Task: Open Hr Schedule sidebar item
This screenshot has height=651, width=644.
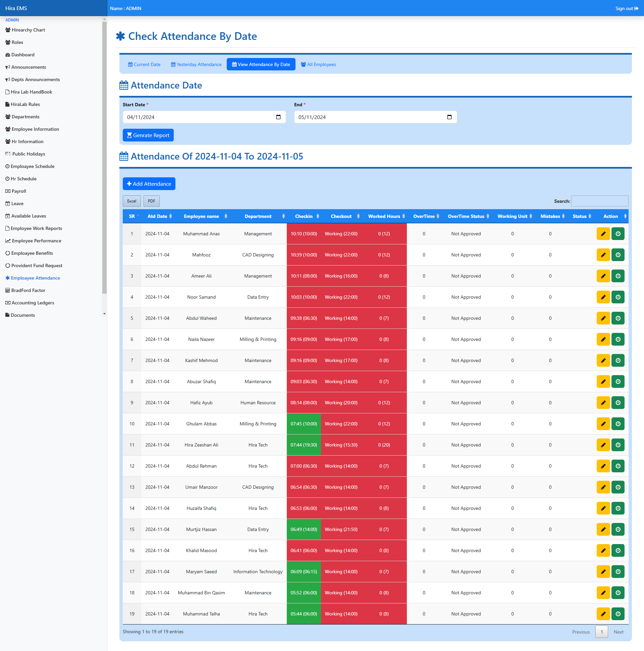Action: tap(21, 179)
